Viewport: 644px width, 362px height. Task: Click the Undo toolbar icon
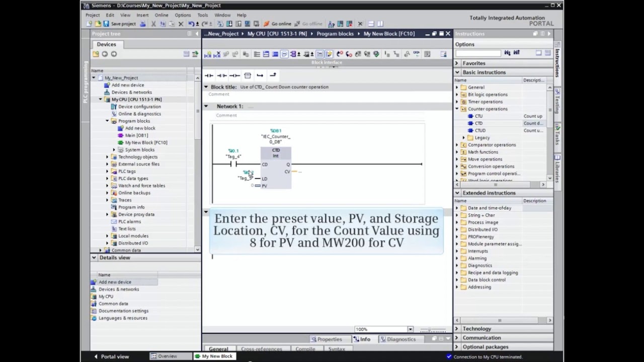(x=191, y=24)
